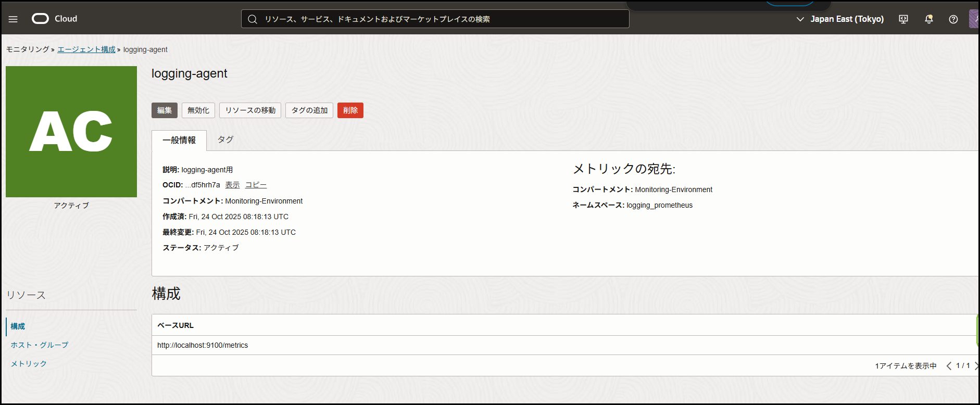This screenshot has height=405, width=980.
Task: Click the タグの追加 button
Action: pos(309,110)
